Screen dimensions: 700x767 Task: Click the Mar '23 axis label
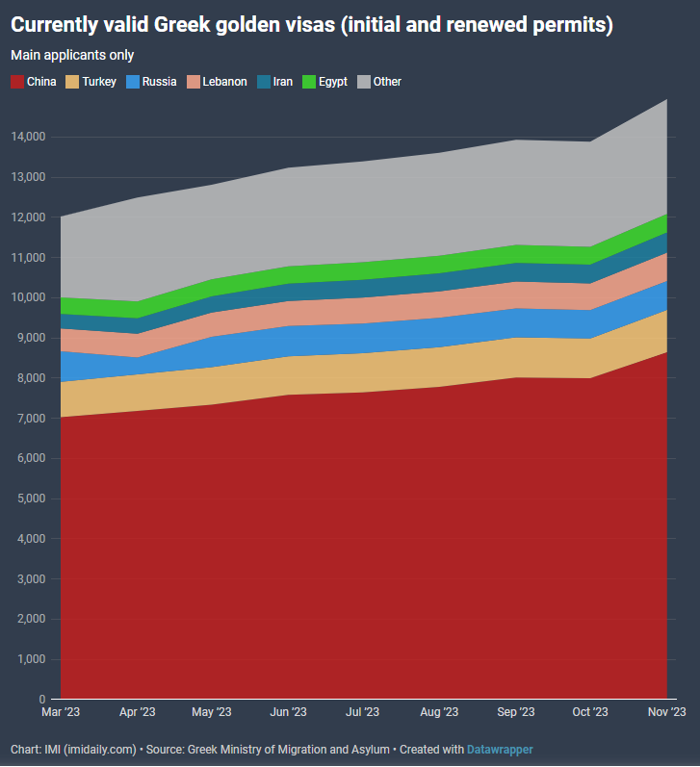point(61,712)
